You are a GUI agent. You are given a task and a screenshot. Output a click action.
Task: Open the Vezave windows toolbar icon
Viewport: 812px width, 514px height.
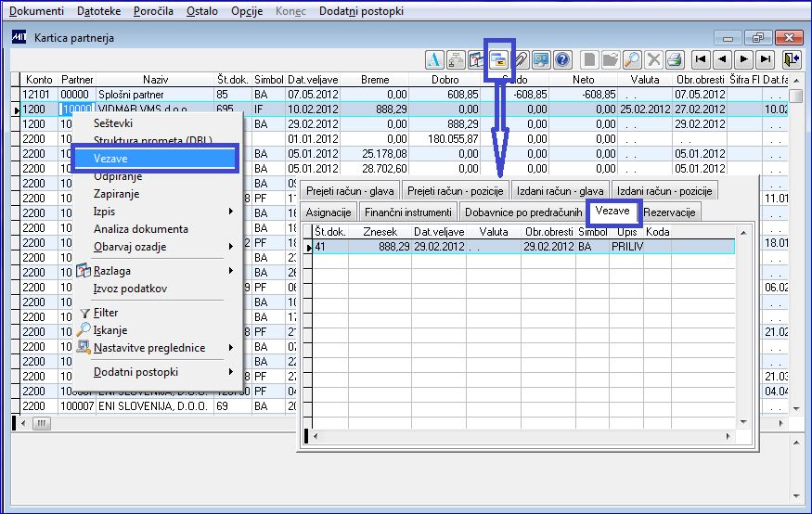[499, 60]
